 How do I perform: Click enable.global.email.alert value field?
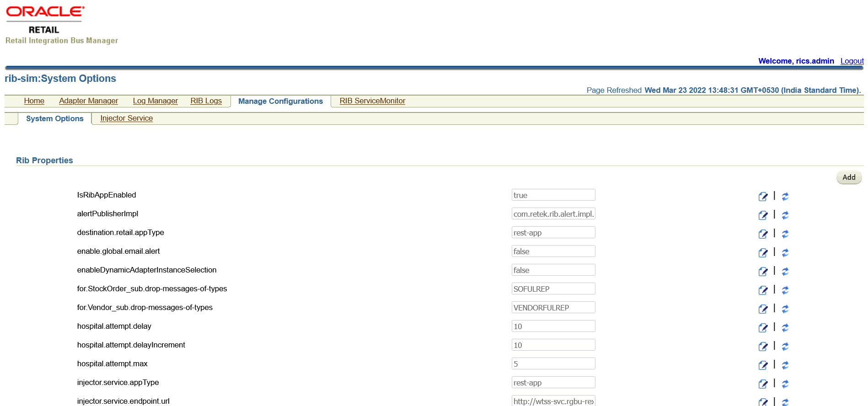tap(553, 251)
